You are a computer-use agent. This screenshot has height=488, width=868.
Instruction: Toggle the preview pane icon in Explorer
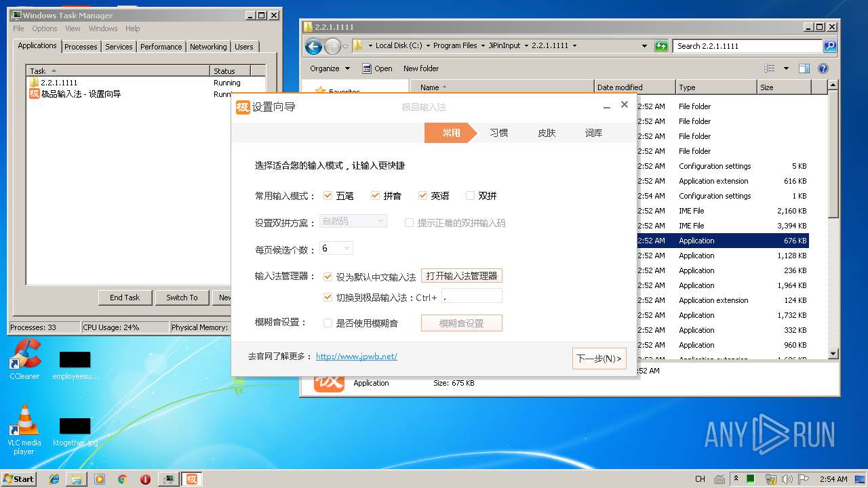(804, 68)
